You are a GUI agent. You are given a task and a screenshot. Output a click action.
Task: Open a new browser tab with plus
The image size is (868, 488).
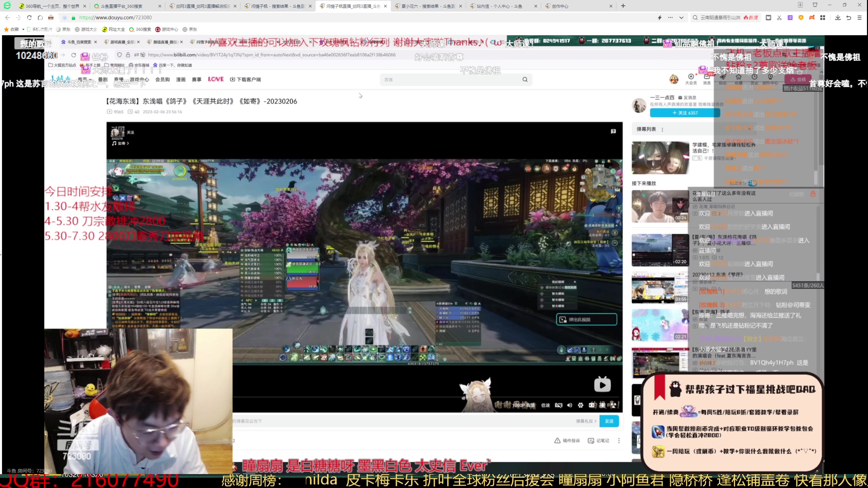pos(623,6)
